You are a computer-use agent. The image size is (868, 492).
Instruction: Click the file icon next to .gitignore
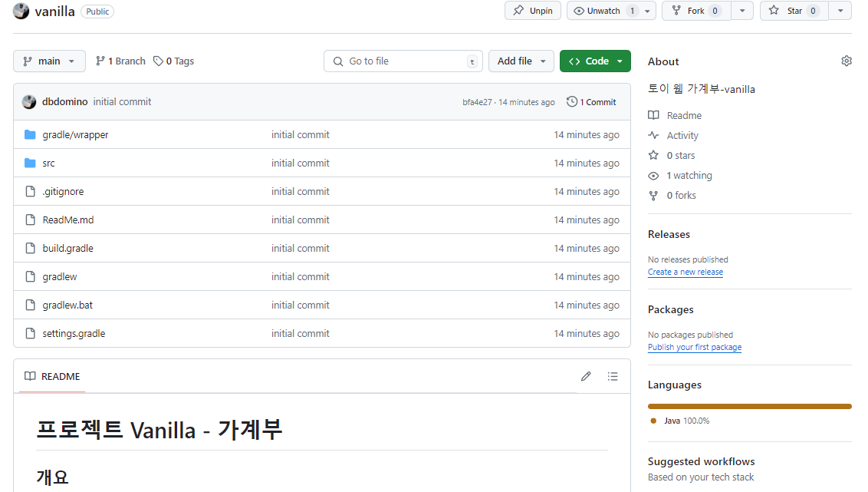[x=31, y=192]
